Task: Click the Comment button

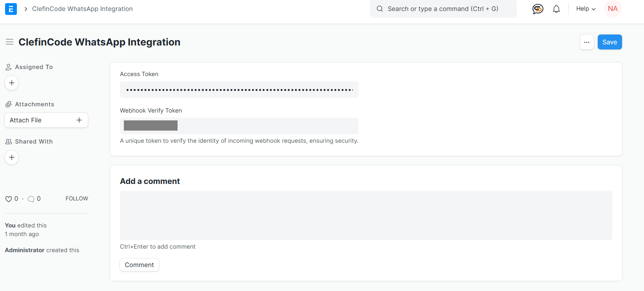Action: [x=139, y=265]
